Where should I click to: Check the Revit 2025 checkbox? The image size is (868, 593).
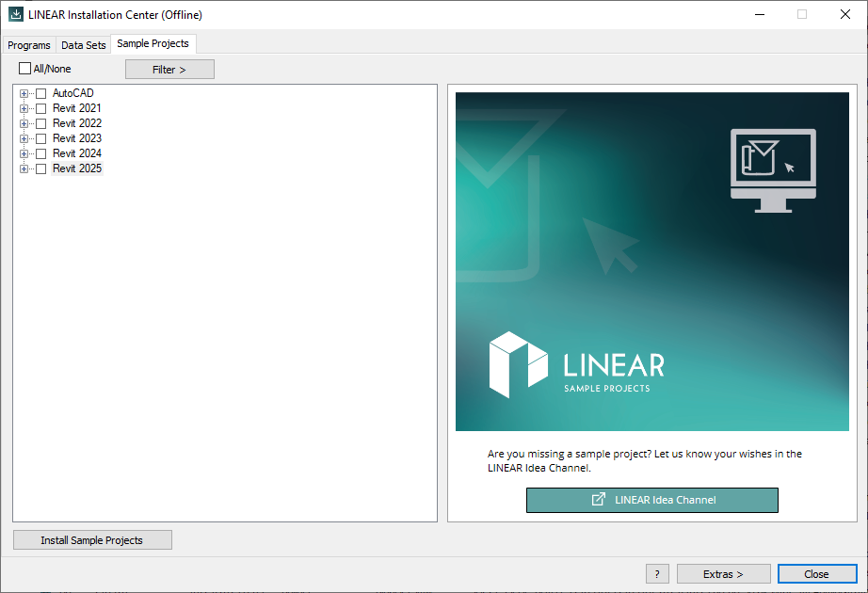41,168
